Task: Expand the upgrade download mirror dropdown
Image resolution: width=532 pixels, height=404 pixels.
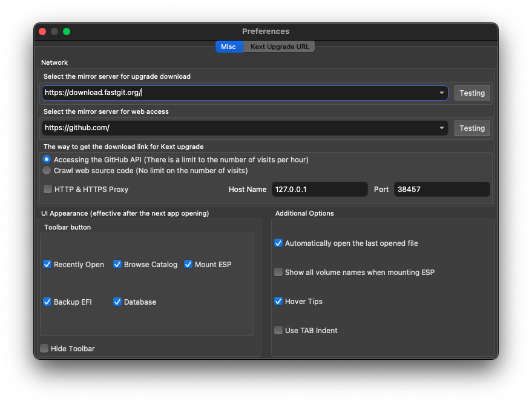Action: pos(441,93)
